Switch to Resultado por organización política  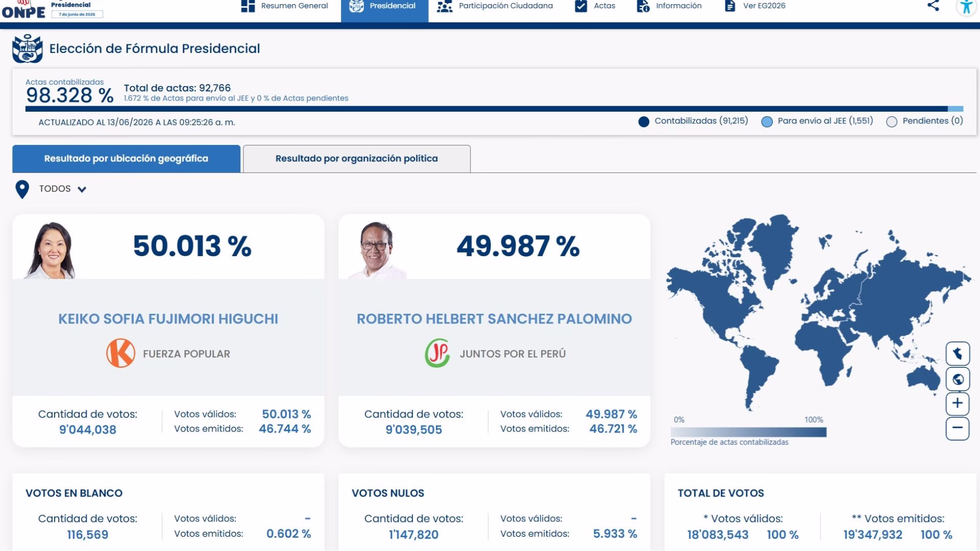[x=357, y=159]
